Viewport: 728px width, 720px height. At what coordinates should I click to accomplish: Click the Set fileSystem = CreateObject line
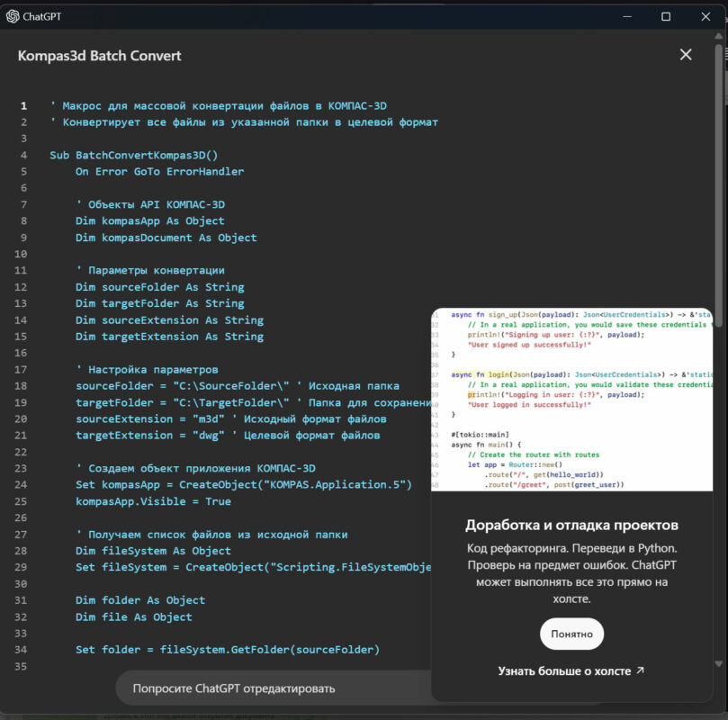254,567
